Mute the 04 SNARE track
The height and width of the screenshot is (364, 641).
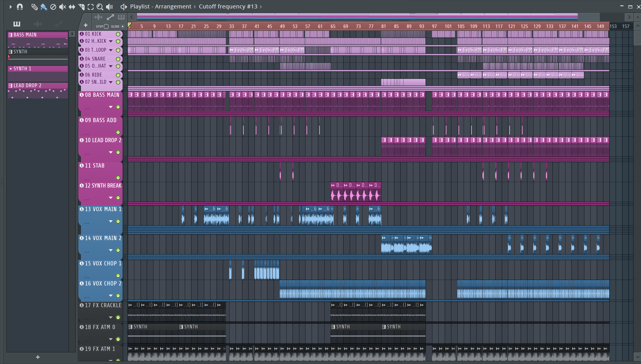[118, 59]
